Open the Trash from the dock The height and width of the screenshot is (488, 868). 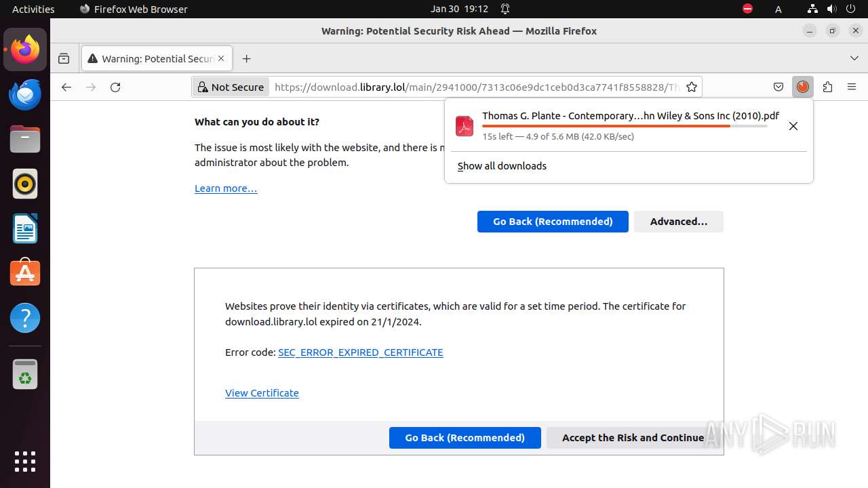[25, 374]
